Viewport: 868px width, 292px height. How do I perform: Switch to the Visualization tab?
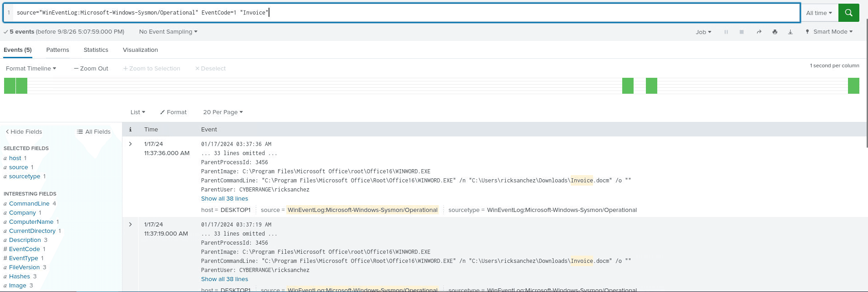140,50
